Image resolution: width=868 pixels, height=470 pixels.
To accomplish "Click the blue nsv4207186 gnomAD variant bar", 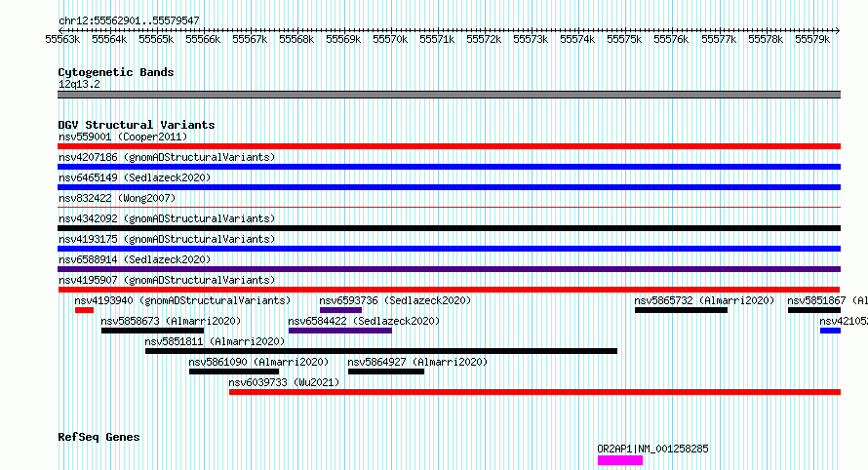I will coord(449,167).
